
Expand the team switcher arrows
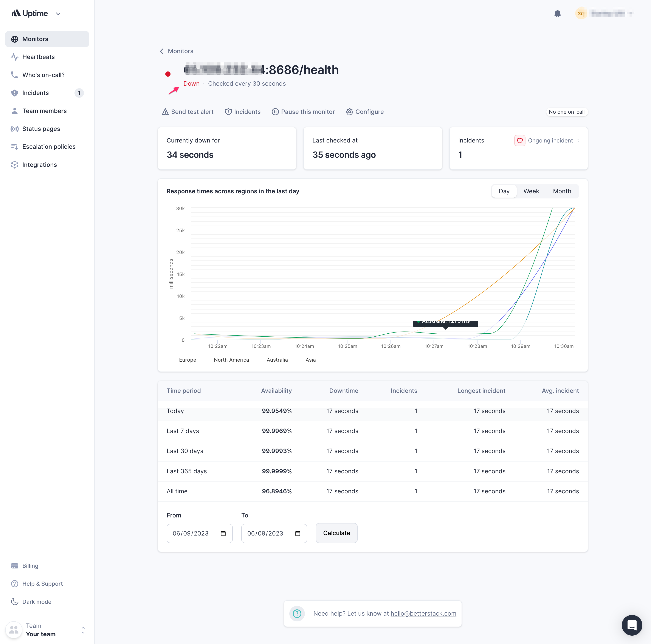click(83, 630)
